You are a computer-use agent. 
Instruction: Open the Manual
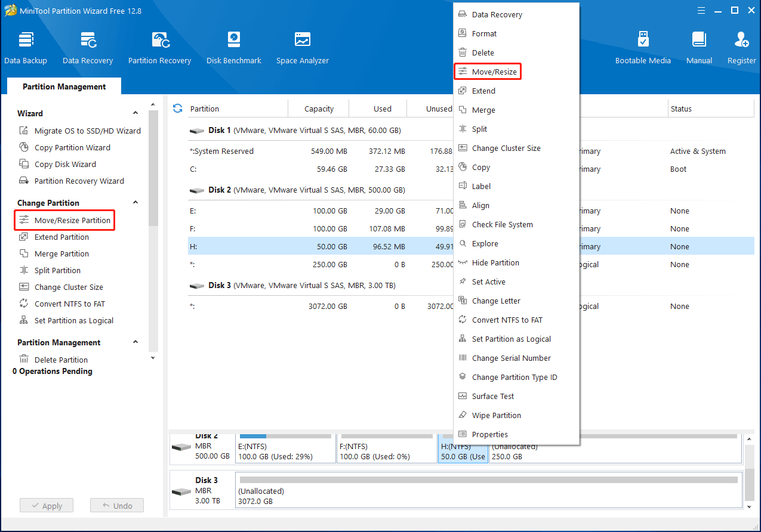coord(699,48)
